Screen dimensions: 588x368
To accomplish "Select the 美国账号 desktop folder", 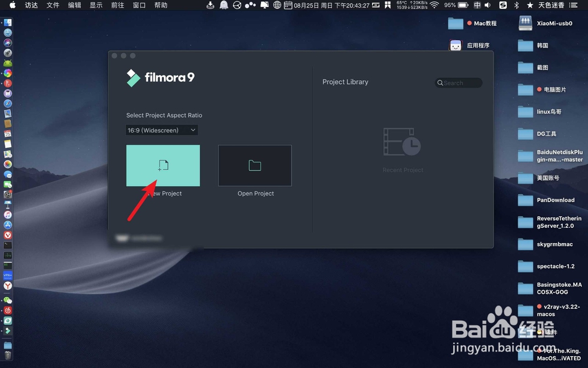I will (539, 178).
